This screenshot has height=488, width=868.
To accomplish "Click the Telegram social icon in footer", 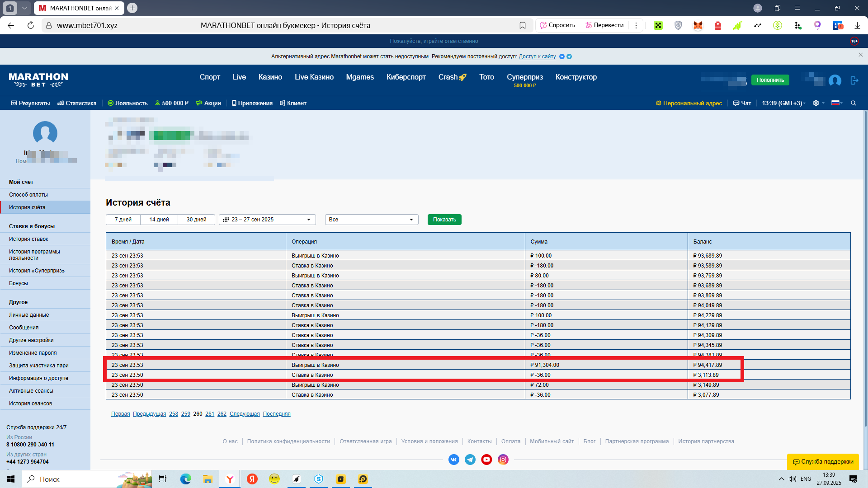I will coord(470,460).
